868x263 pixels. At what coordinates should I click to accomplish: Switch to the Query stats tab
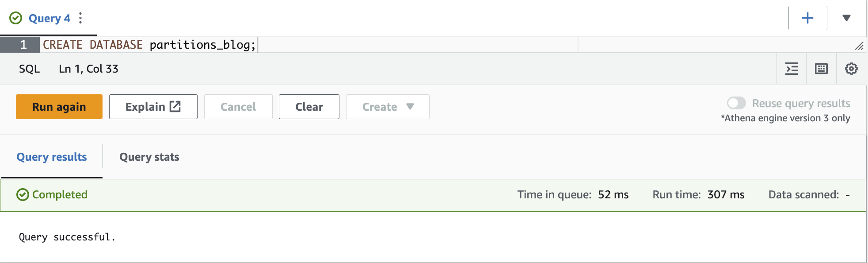149,157
